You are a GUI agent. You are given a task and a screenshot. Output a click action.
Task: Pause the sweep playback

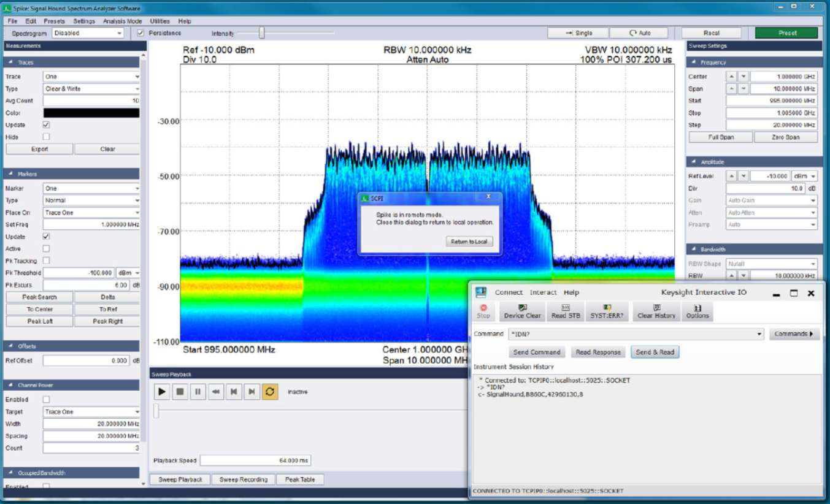tap(198, 392)
